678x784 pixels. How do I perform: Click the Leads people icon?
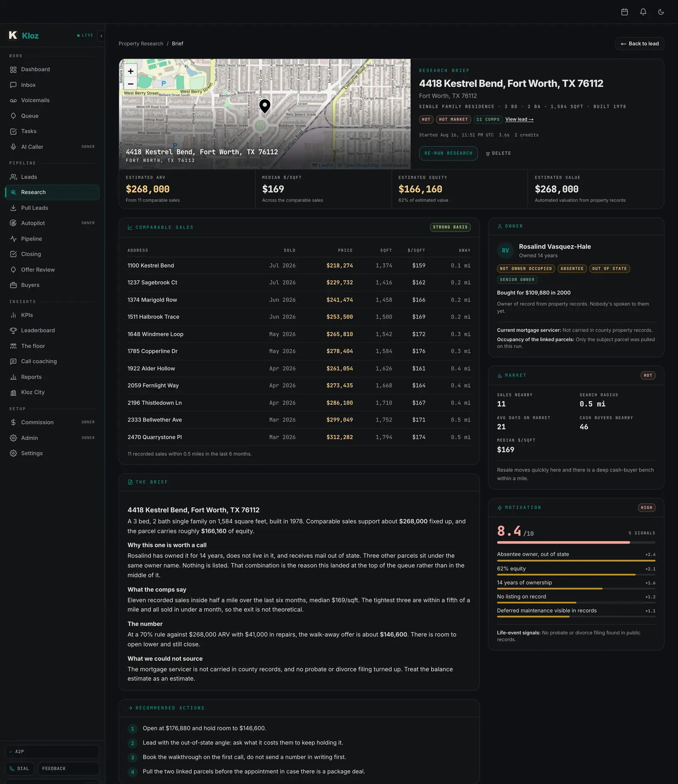coord(13,177)
